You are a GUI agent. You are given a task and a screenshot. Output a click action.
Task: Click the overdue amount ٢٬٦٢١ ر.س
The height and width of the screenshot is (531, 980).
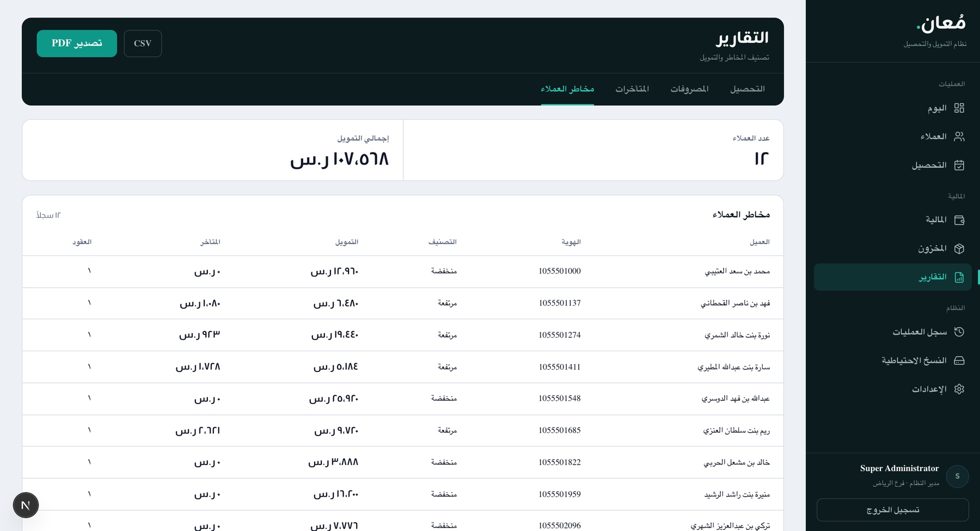[198, 431]
